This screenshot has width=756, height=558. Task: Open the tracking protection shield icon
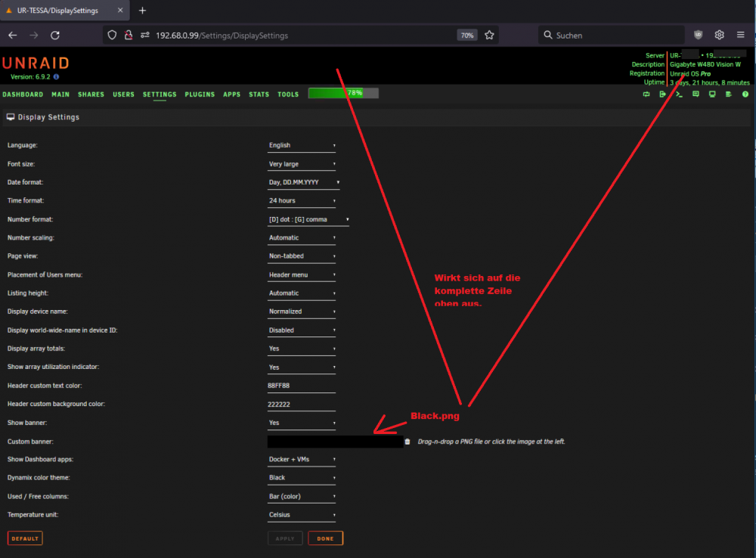coord(112,36)
